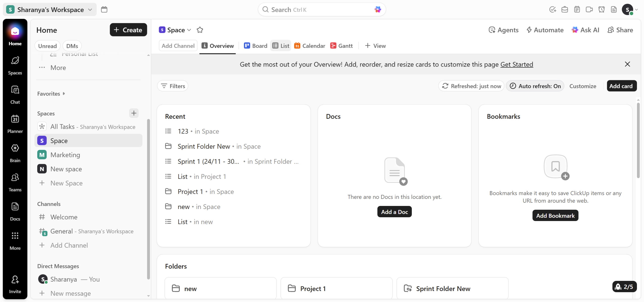Image resolution: width=644 pixels, height=302 pixels.
Task: Toggle the DMs filter chip
Action: (72, 46)
